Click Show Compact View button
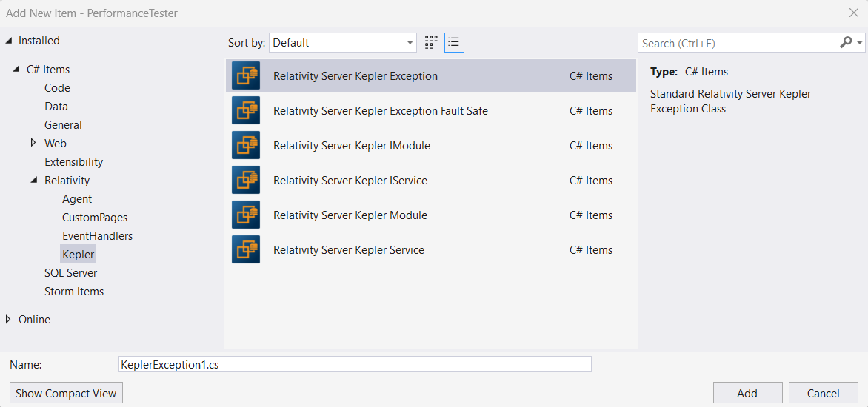Viewport: 868px width, 407px height. pyautogui.click(x=66, y=393)
